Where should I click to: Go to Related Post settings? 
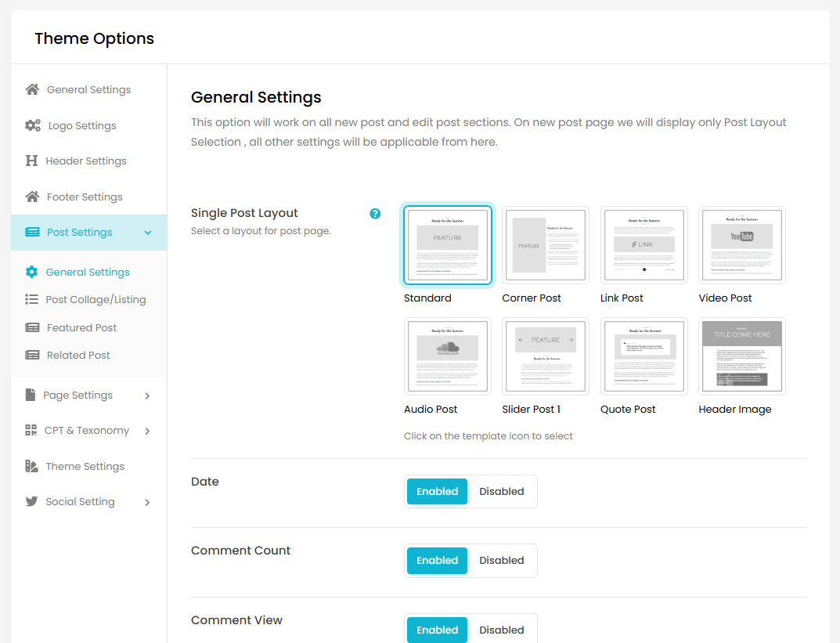(x=78, y=355)
